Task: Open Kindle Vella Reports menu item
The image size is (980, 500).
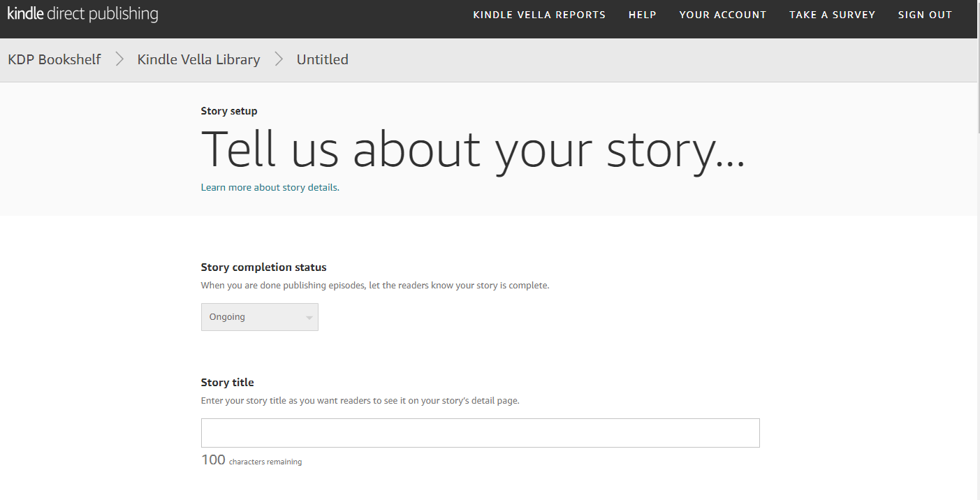Action: [x=539, y=15]
